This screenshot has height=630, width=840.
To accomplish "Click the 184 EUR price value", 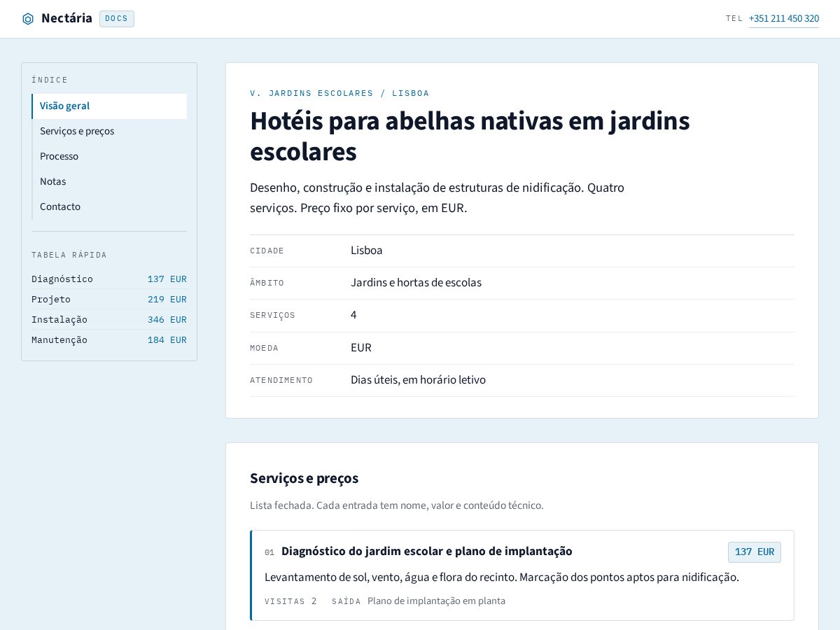I will coord(167,340).
